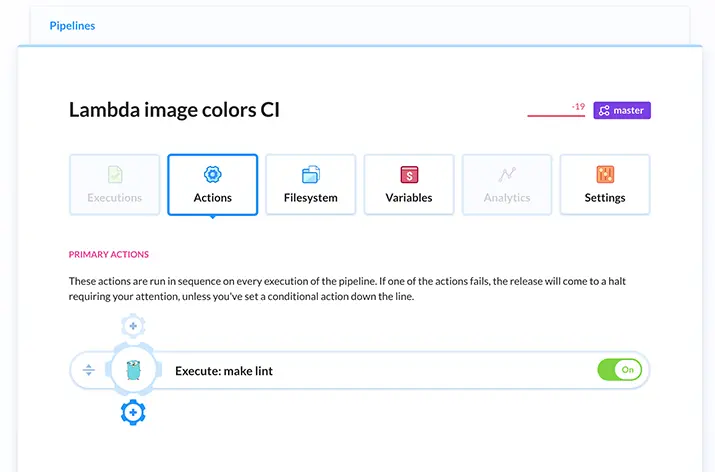Click the Settings sliders icon

[604, 174]
